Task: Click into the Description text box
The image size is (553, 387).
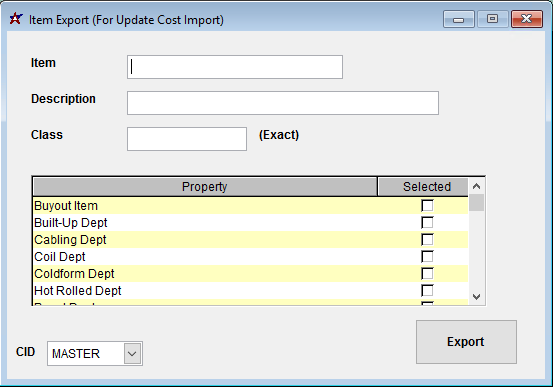Action: [x=283, y=103]
